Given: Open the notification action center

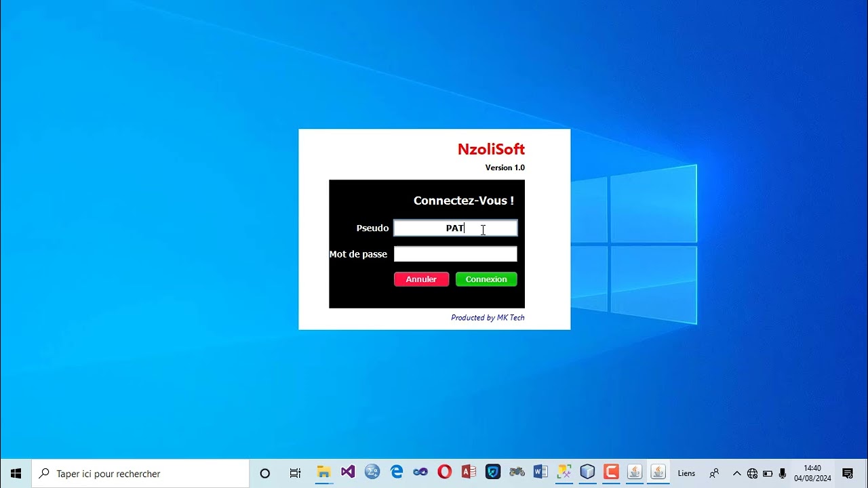Looking at the screenshot, I should coord(848,473).
